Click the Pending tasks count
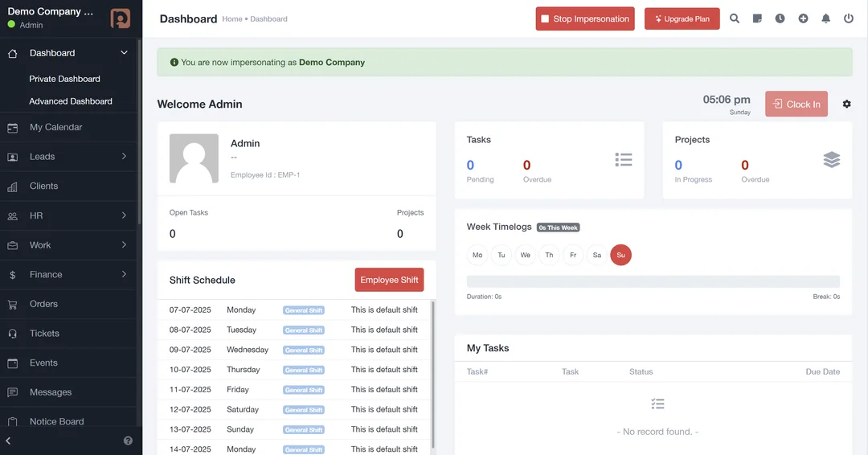 [470, 165]
